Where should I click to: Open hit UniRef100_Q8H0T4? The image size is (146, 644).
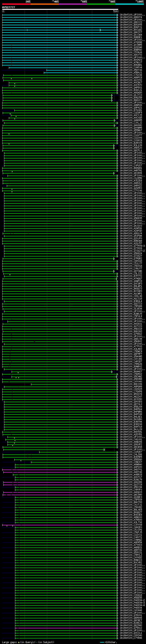(131, 17)
